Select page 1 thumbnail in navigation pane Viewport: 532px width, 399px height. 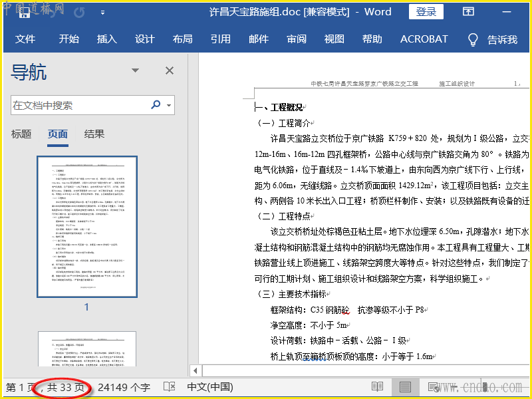[x=87, y=227]
